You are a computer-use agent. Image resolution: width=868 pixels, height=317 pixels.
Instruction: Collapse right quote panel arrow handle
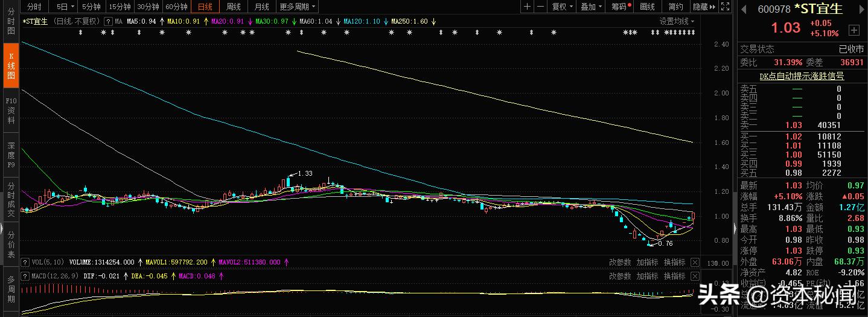735,228
